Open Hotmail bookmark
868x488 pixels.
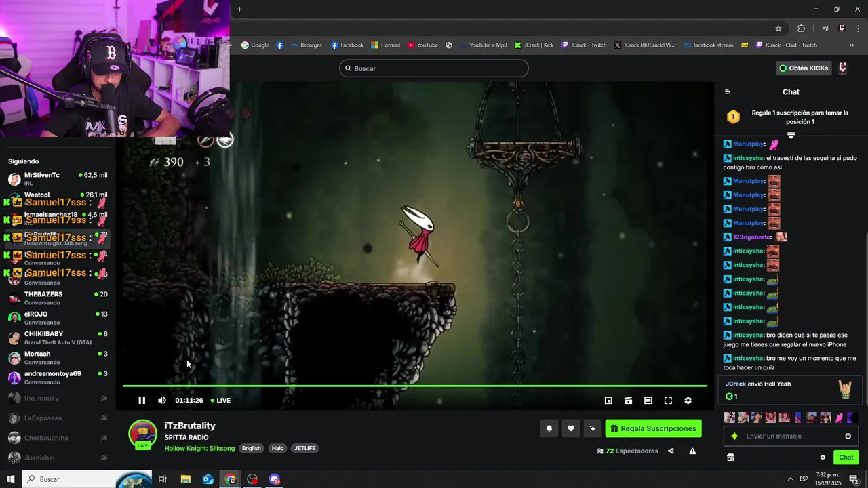click(x=385, y=45)
